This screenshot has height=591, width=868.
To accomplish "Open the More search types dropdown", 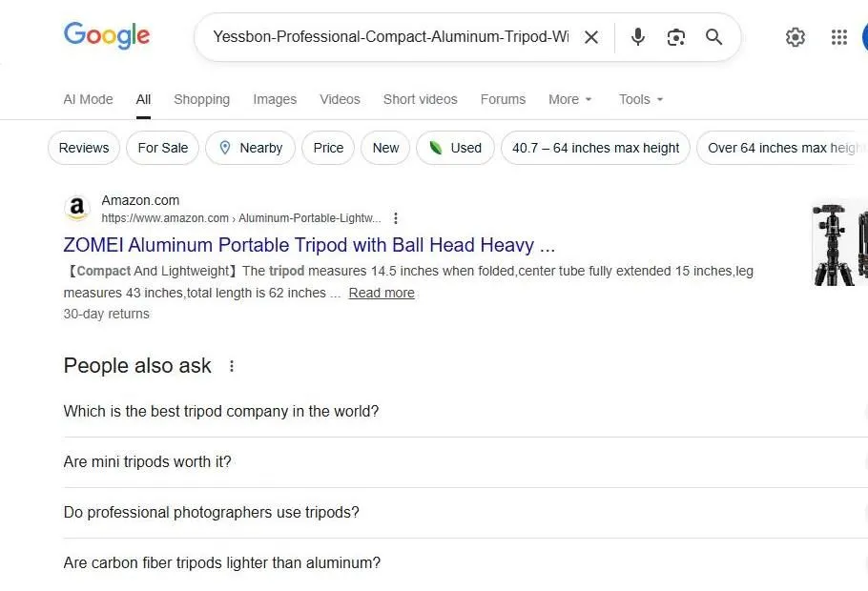I will pyautogui.click(x=569, y=99).
